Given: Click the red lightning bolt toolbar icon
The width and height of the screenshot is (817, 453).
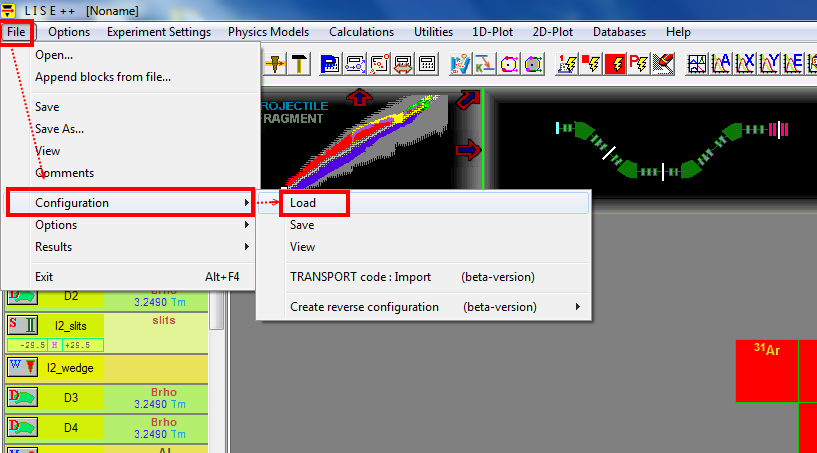Looking at the screenshot, I should [x=615, y=64].
